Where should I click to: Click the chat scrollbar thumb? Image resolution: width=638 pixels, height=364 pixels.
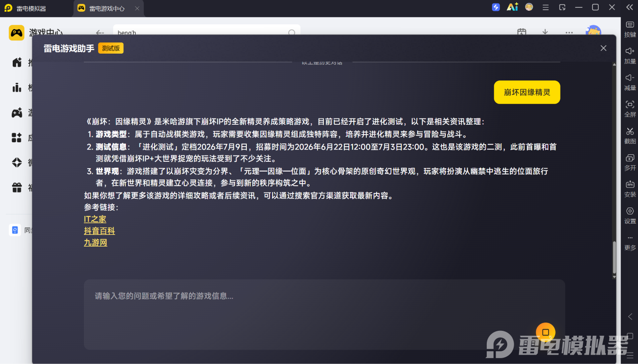point(614,257)
